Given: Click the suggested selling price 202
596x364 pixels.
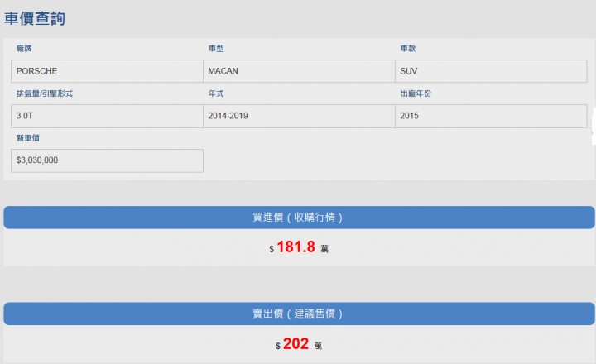Looking at the screenshot, I should 296,343.
